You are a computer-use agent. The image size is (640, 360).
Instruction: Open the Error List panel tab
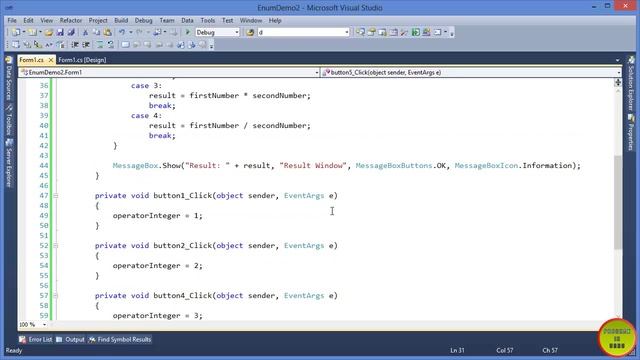click(x=36, y=340)
